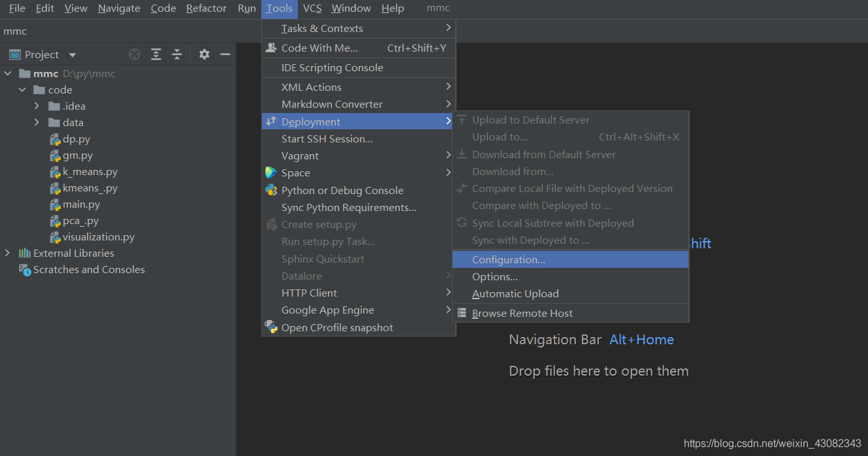Collapse the code folder
Image resolution: width=868 pixels, height=456 pixels.
22,90
